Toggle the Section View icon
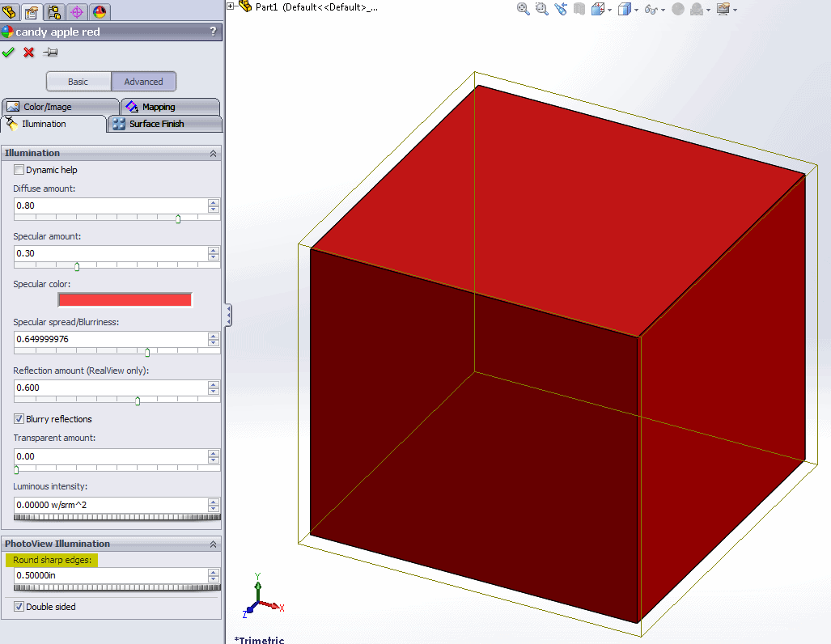Screen dimensions: 831x644 tap(579, 9)
